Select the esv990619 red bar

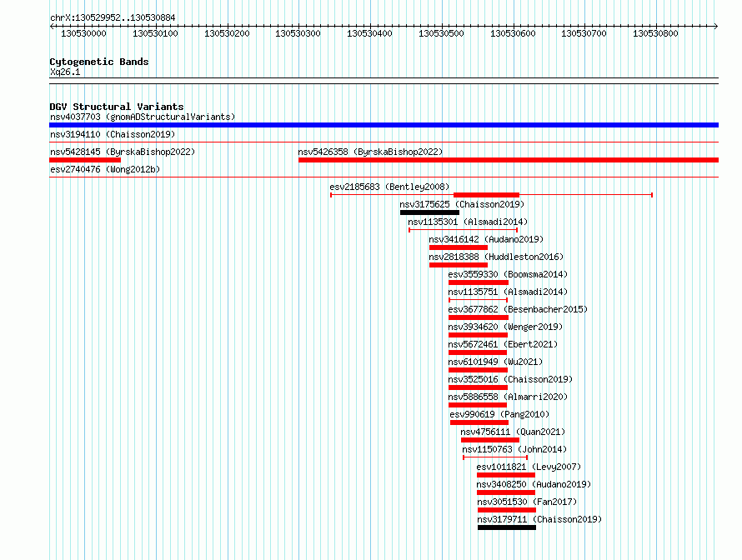[x=479, y=422]
